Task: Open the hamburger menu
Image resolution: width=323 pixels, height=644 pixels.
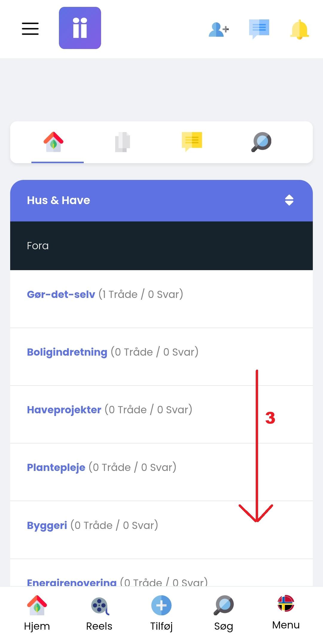Action: point(30,29)
